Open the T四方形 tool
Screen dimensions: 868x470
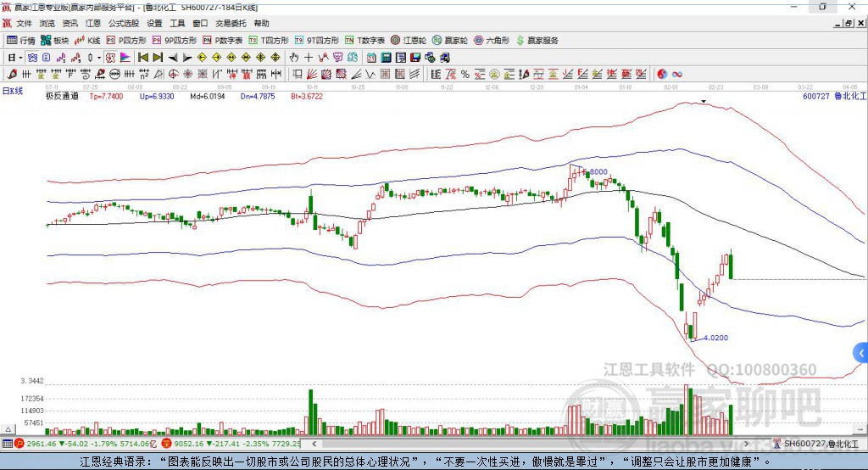269,41
